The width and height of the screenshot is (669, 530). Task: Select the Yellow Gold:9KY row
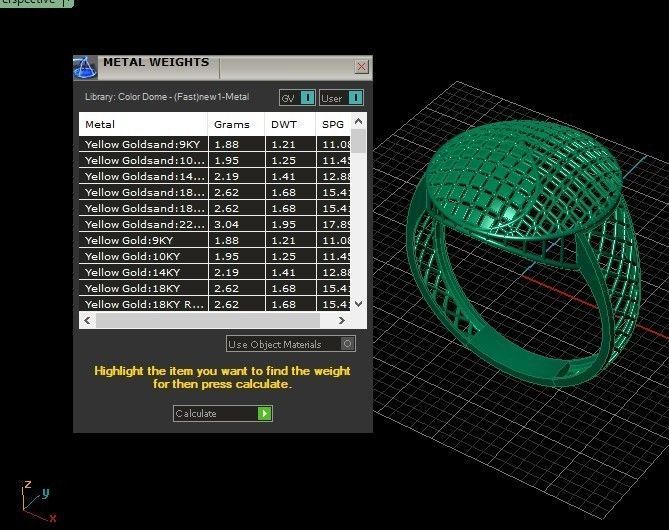click(x=215, y=240)
